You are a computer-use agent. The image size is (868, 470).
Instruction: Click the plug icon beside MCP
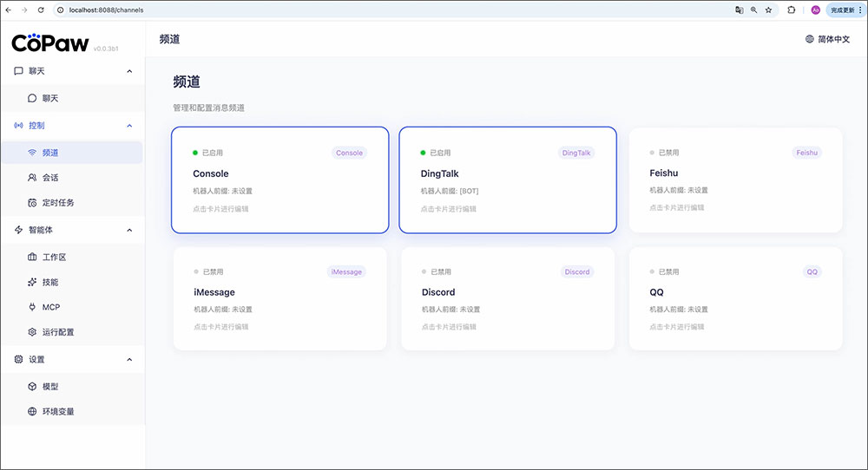point(32,307)
